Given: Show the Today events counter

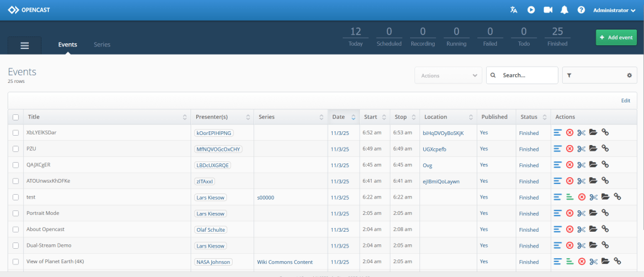Looking at the screenshot, I should click(355, 36).
